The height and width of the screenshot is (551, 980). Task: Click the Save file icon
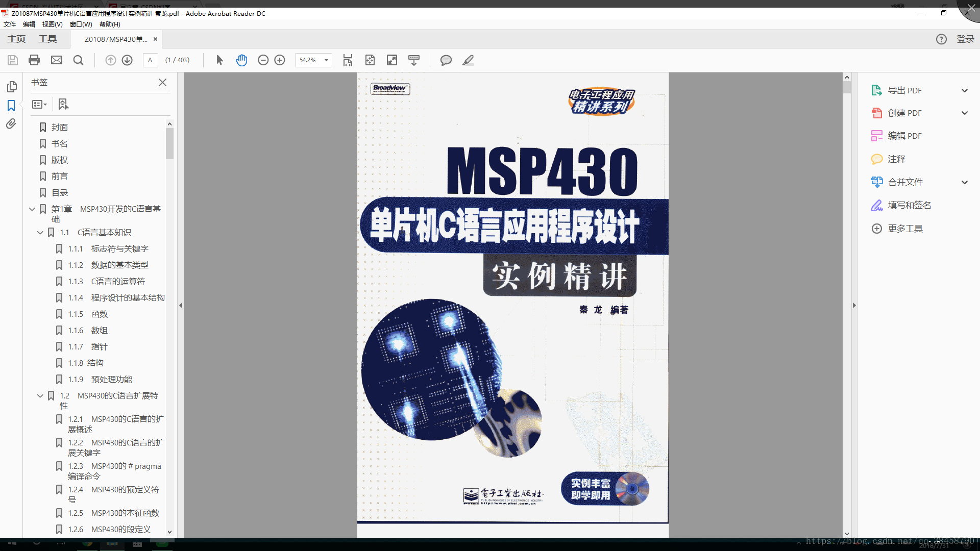(13, 60)
